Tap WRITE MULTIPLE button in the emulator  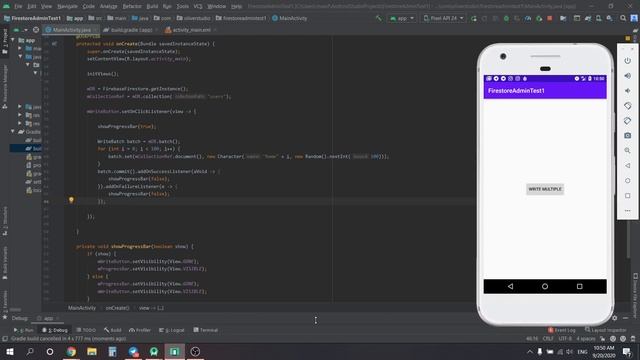pos(545,189)
